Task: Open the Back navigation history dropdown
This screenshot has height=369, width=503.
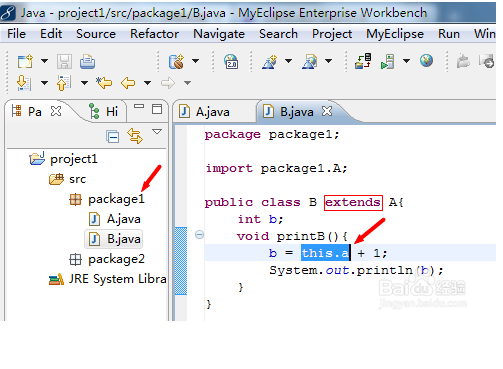Action: coord(147,83)
